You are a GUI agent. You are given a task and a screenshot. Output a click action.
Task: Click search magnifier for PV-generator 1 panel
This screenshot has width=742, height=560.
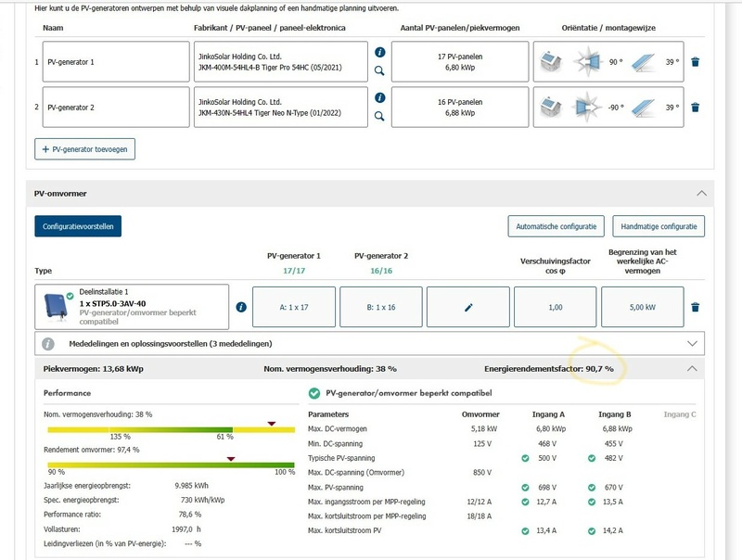pos(379,70)
